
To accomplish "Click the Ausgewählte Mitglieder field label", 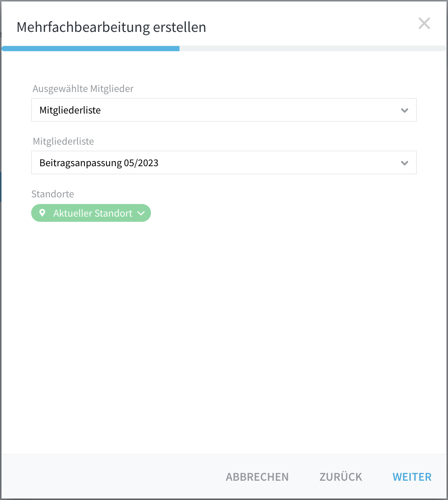I will pos(83,89).
